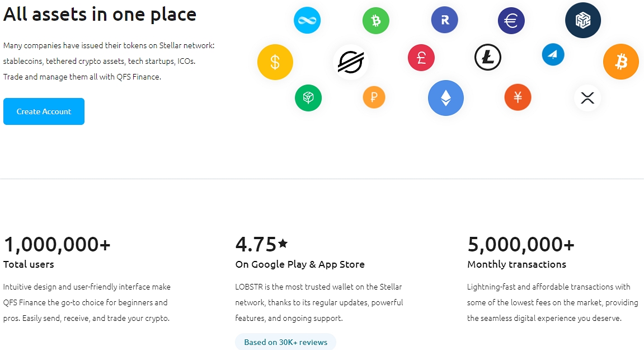Click the "Based on 30K+ reviews" badge
Viewport: 644px width, 350px height.
285,342
